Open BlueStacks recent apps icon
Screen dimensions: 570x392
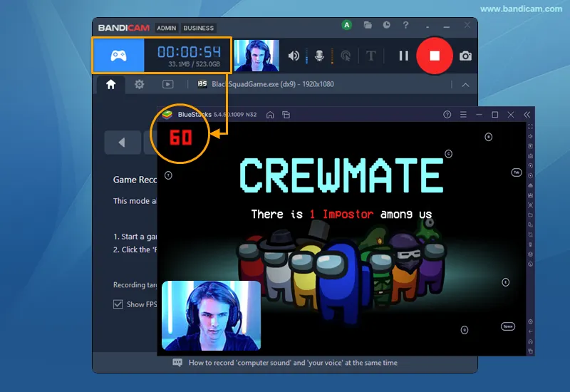click(x=530, y=351)
